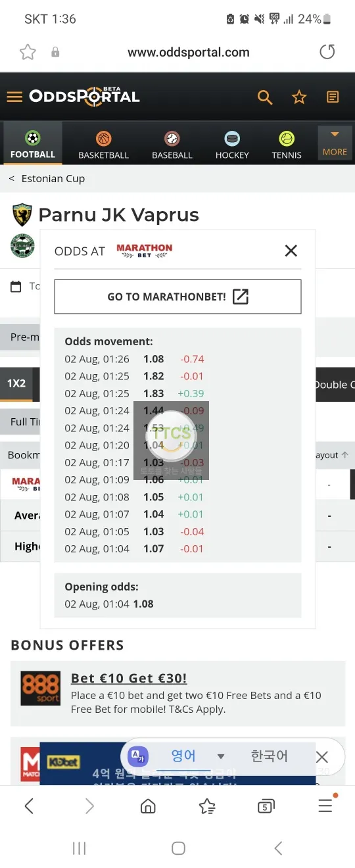
Task: Open favorites star in the OddsPortal header
Action: pos(299,97)
